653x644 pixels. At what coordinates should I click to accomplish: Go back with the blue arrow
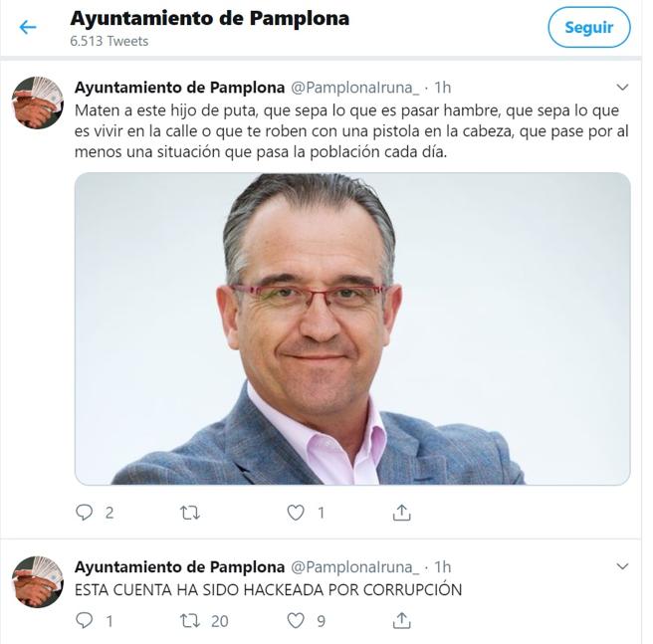28,28
